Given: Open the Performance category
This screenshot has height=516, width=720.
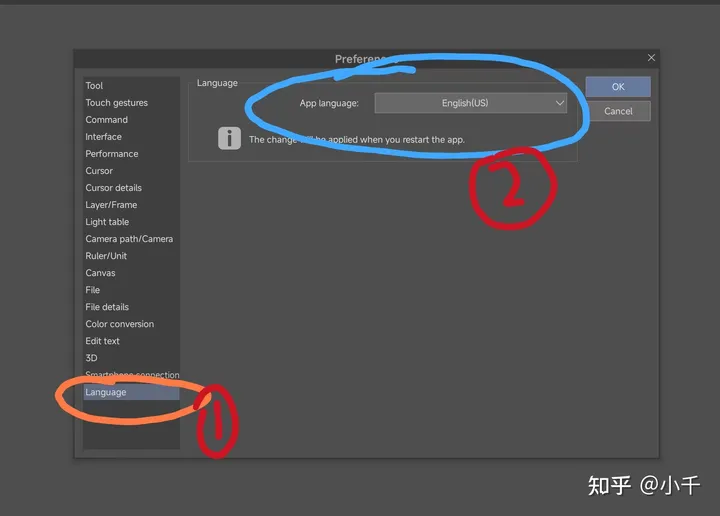Looking at the screenshot, I should pos(111,154).
